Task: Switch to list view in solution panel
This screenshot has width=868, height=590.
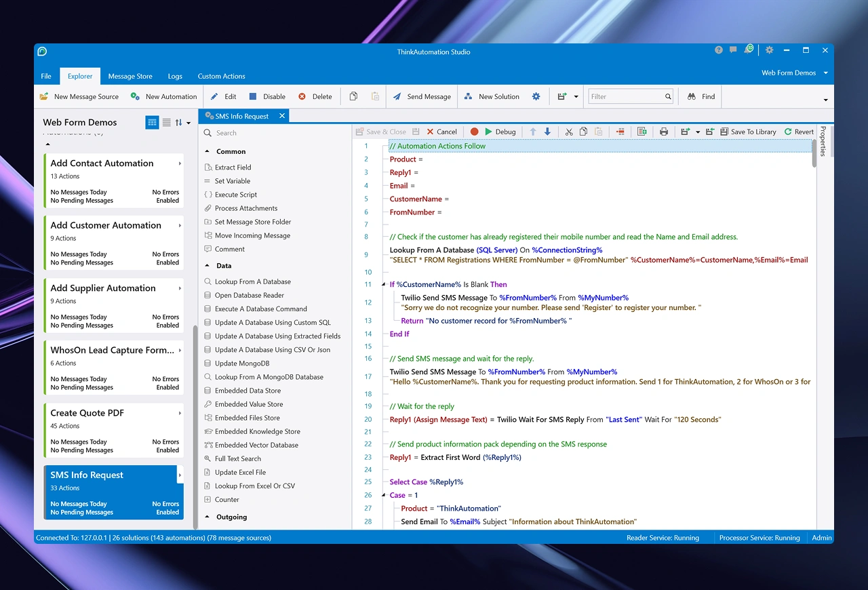Action: pyautogui.click(x=166, y=122)
